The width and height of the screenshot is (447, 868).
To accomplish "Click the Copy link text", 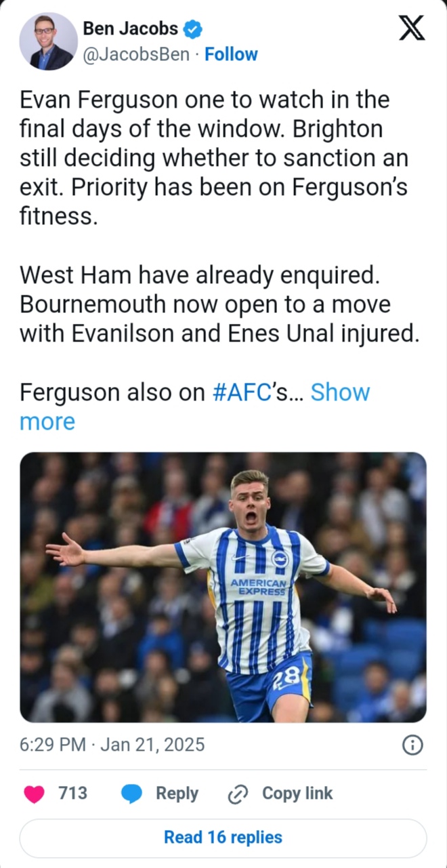I will [x=297, y=793].
